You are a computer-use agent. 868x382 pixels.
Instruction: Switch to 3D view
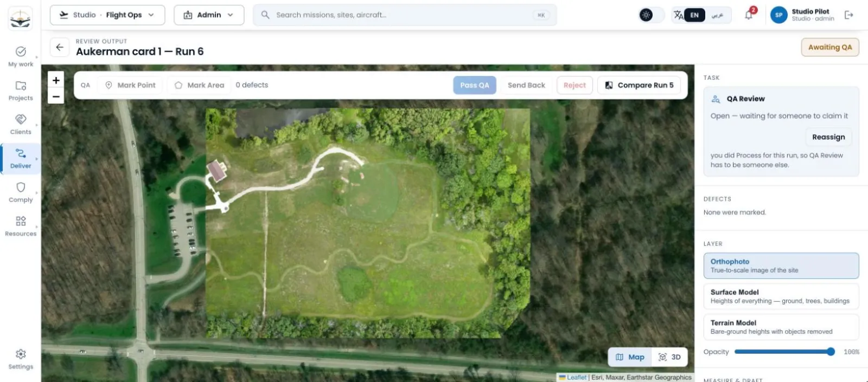coord(669,357)
